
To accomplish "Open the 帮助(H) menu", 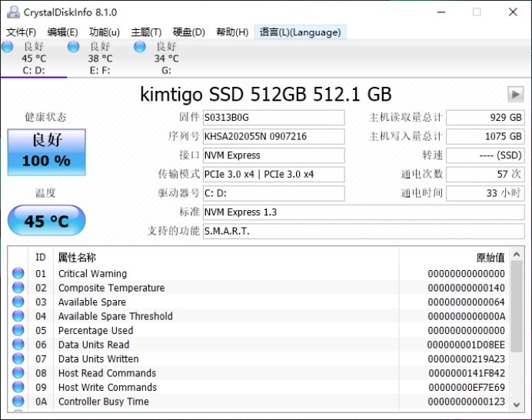I will coord(232,32).
